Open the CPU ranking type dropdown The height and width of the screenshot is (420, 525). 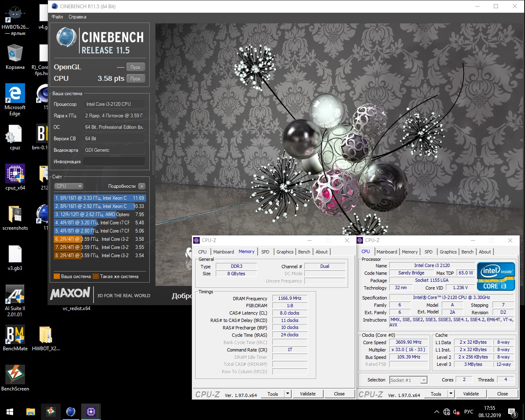click(x=68, y=186)
